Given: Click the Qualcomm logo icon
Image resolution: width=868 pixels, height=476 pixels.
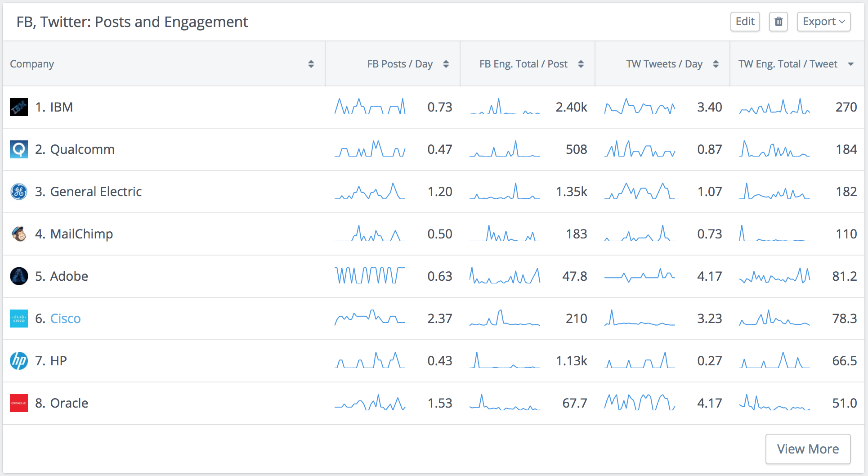Looking at the screenshot, I should click(19, 149).
